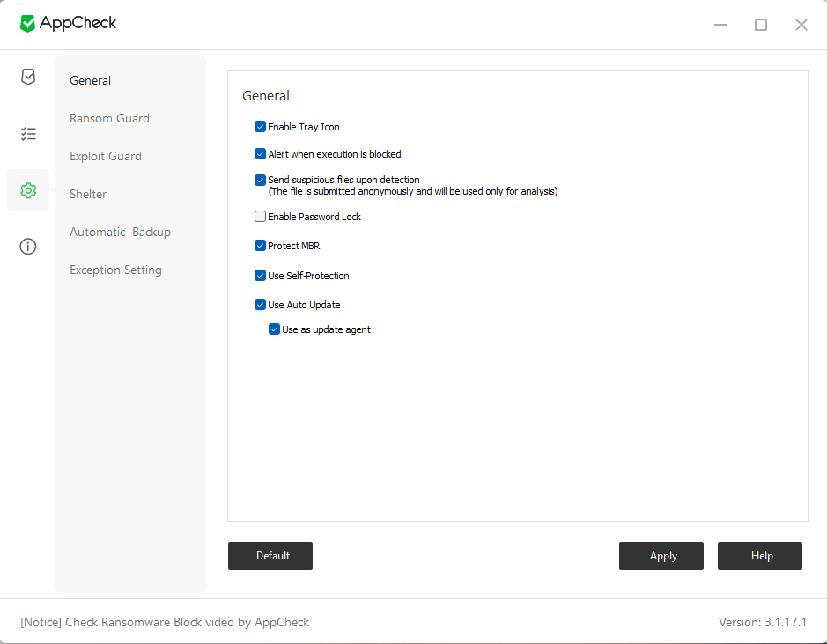
Task: Toggle Alert when execution is blocked
Action: tap(260, 154)
